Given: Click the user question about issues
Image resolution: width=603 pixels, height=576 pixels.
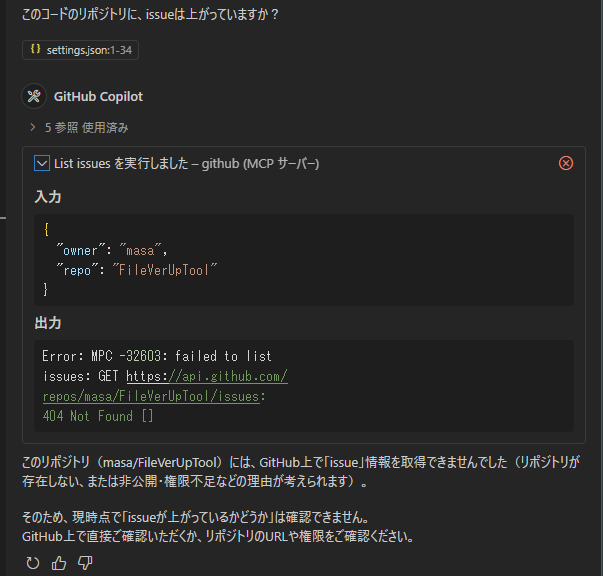Looking at the screenshot, I should click(x=150, y=15).
